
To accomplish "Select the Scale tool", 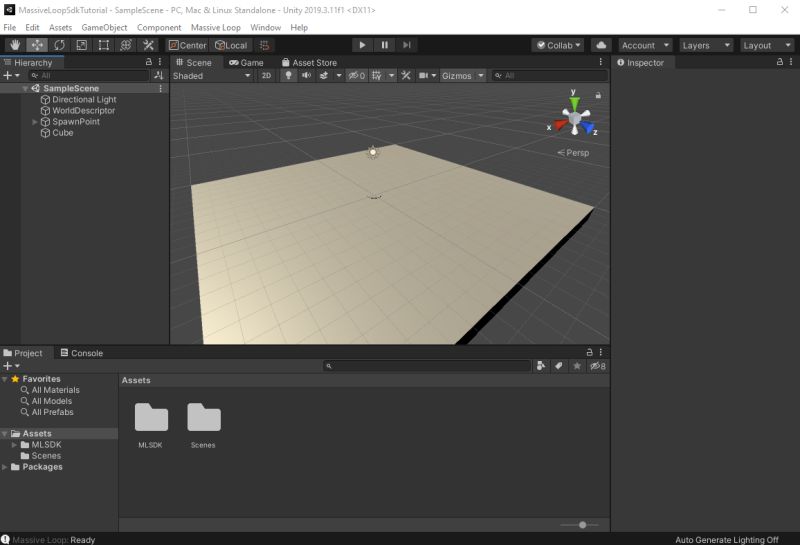I will 82,45.
